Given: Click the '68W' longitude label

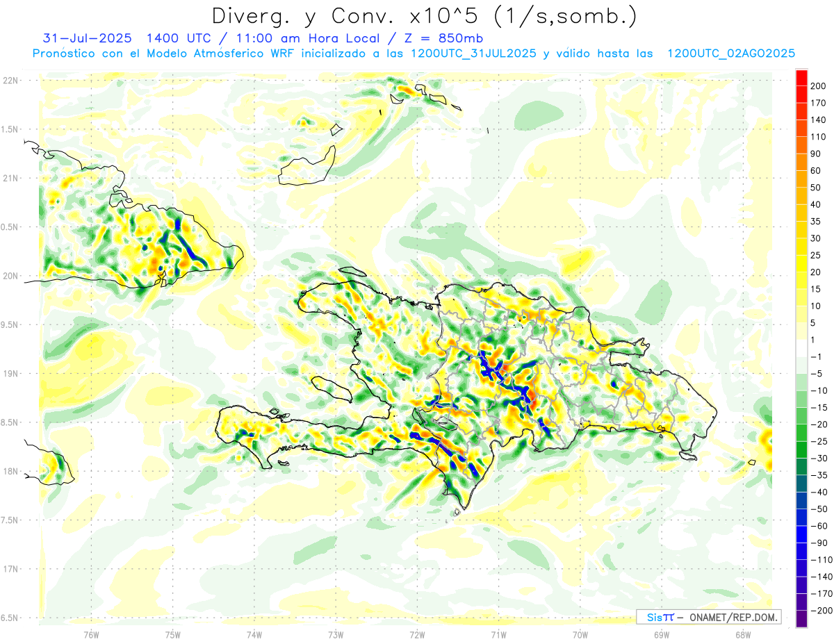Looking at the screenshot, I should point(742,634).
